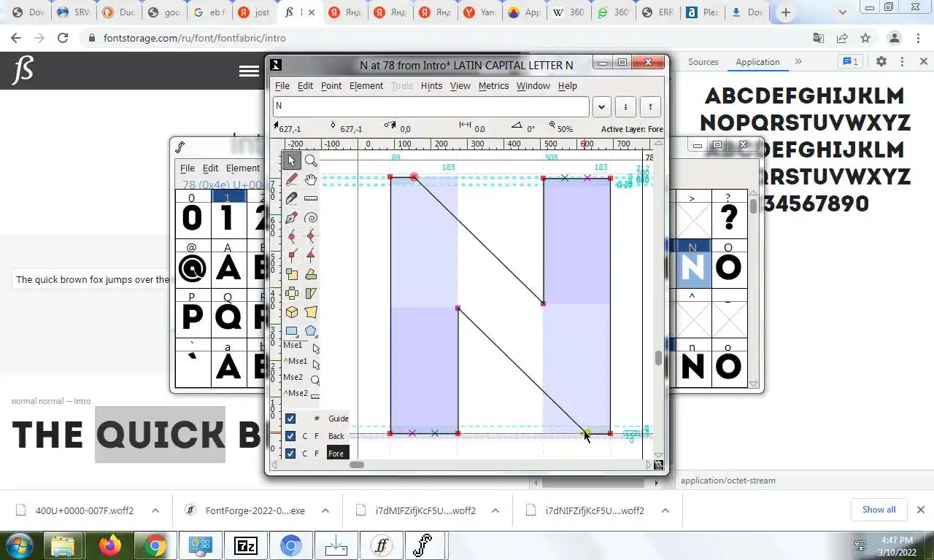Select the scale selection tool

point(292,274)
